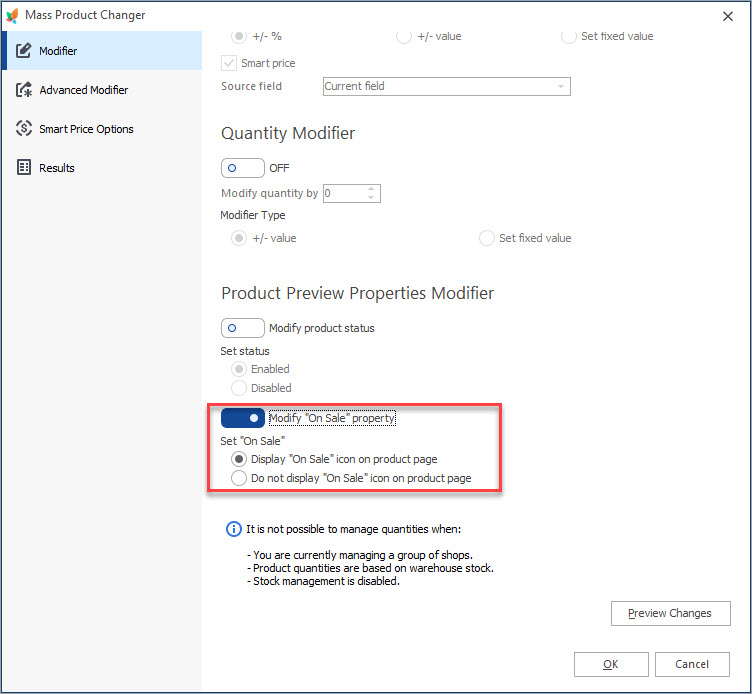Click the Advanced Modifier icon
Screen dimensions: 752x694
point(24,90)
